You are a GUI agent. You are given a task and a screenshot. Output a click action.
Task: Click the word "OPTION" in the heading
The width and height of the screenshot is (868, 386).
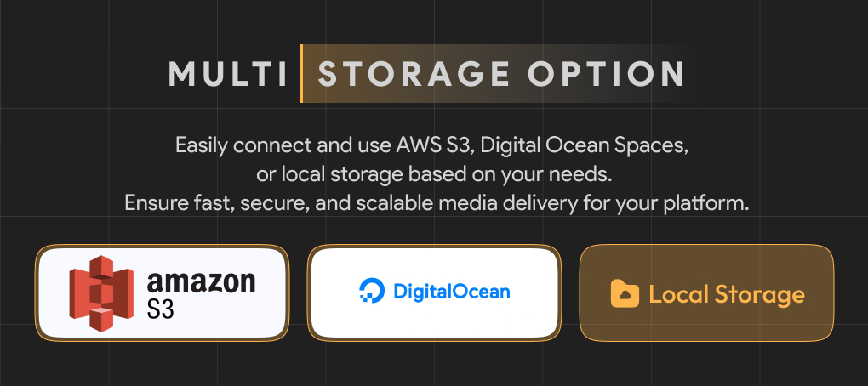tap(606, 74)
